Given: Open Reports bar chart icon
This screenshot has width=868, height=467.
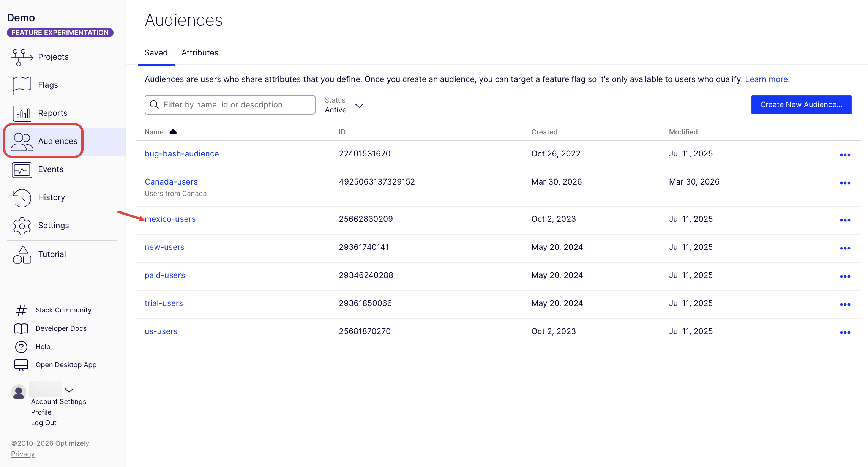Looking at the screenshot, I should [22, 113].
